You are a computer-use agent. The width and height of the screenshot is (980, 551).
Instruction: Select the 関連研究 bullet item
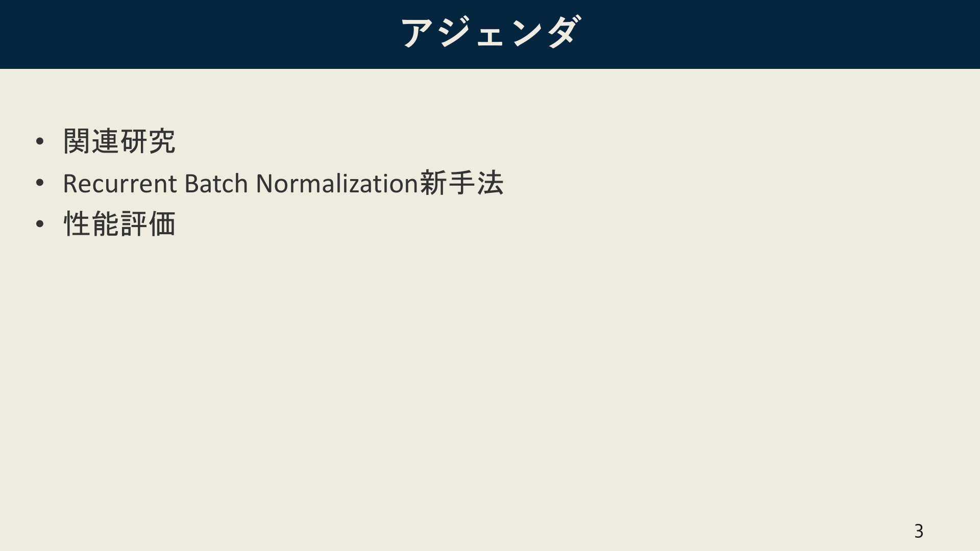(119, 141)
